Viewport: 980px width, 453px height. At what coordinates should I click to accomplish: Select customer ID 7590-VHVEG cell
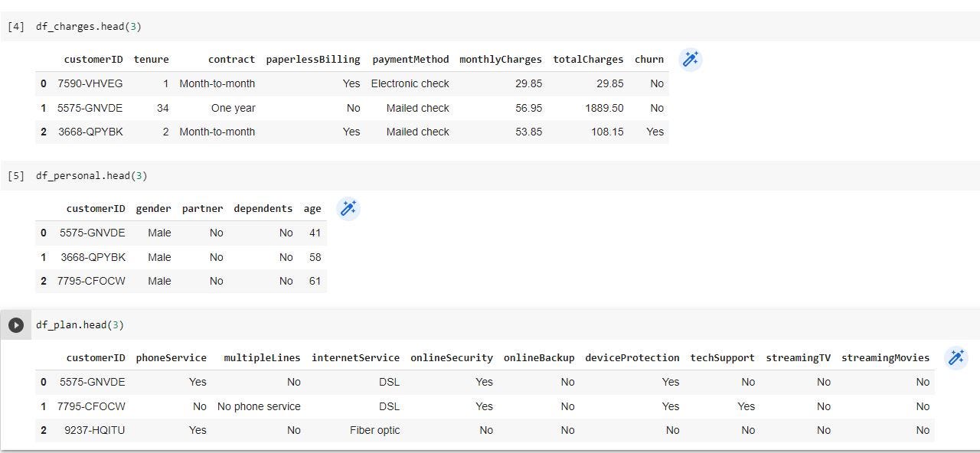point(90,83)
